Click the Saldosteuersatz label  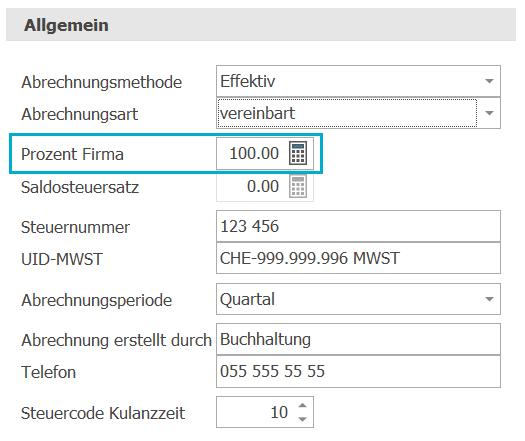tap(80, 187)
